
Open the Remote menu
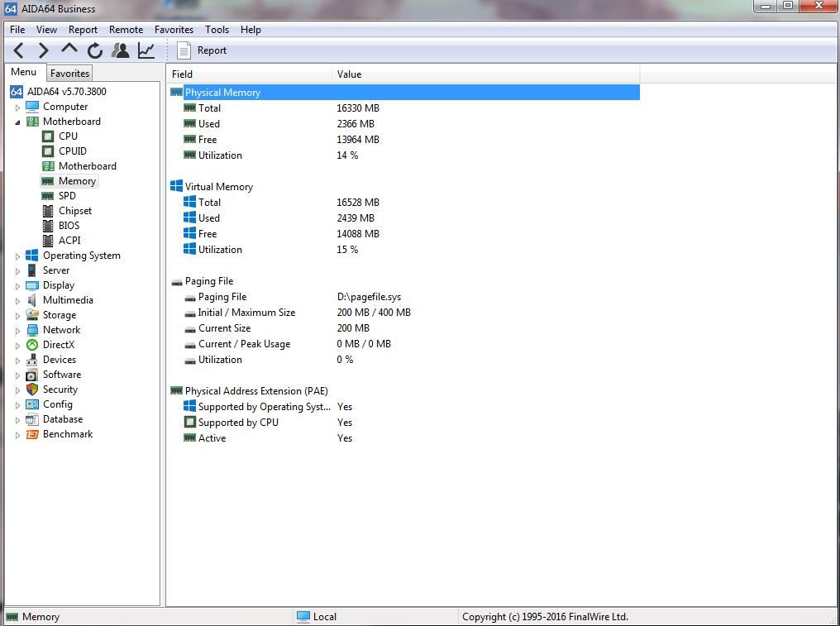(x=126, y=30)
